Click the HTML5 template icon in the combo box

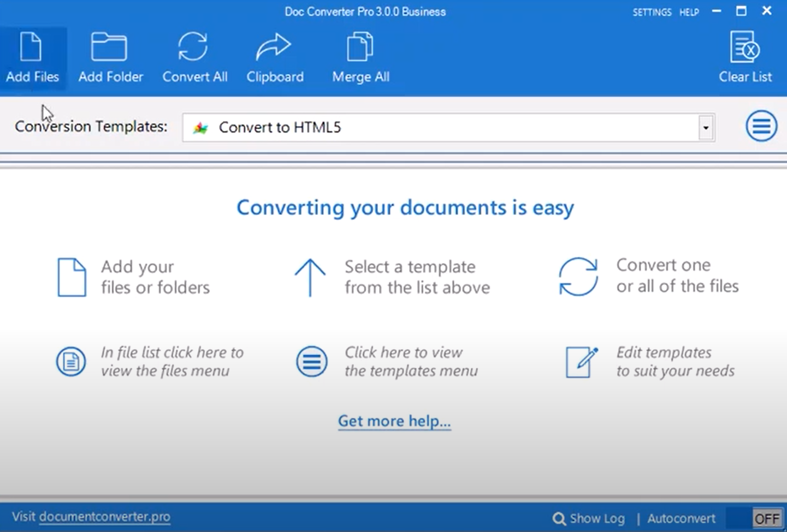[x=200, y=128]
